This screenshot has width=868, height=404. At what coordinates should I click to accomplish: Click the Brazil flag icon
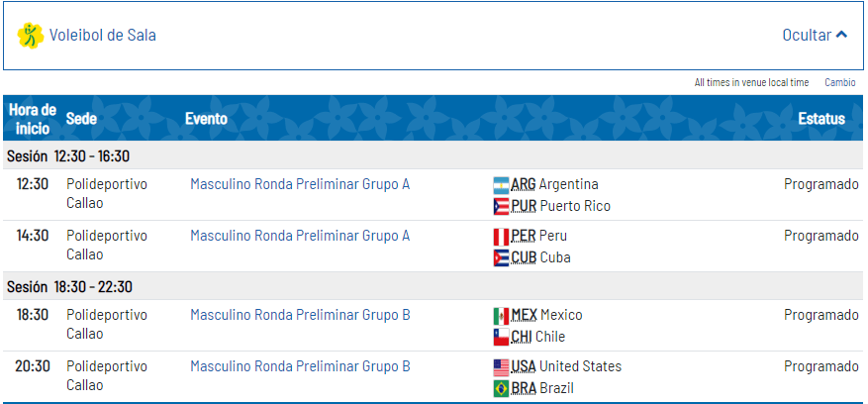pyautogui.click(x=501, y=389)
